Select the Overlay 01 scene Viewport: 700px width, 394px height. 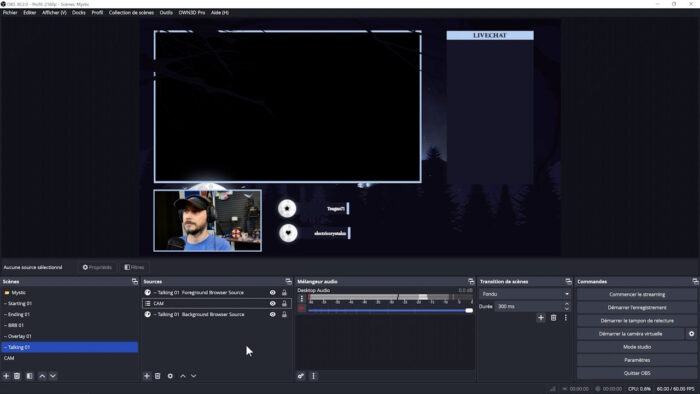(x=70, y=336)
